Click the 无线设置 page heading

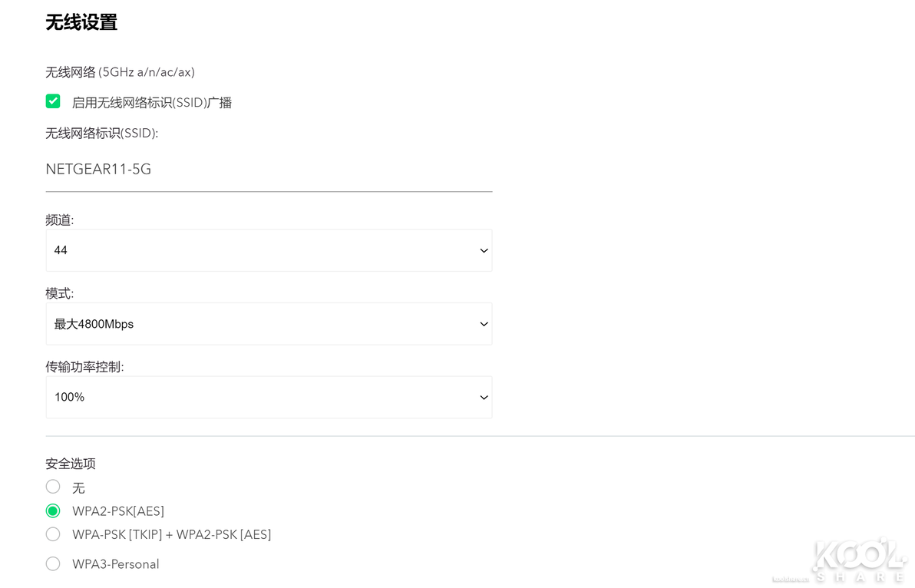(x=81, y=22)
